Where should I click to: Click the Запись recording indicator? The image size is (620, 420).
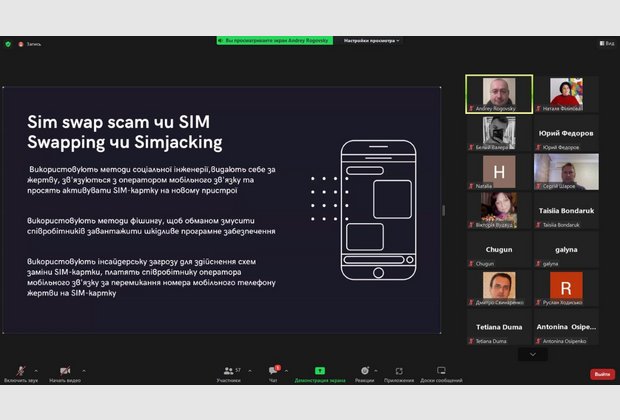[x=30, y=44]
